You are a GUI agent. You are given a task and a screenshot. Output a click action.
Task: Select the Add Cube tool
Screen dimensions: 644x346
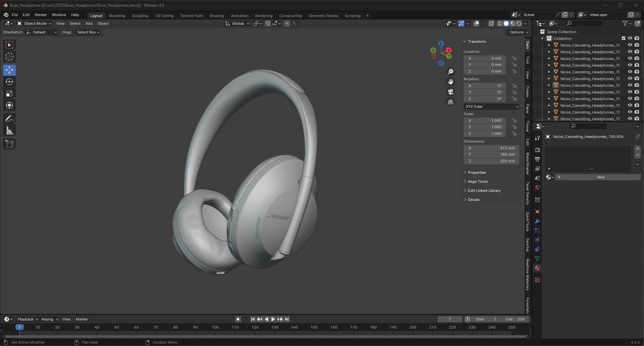9,144
